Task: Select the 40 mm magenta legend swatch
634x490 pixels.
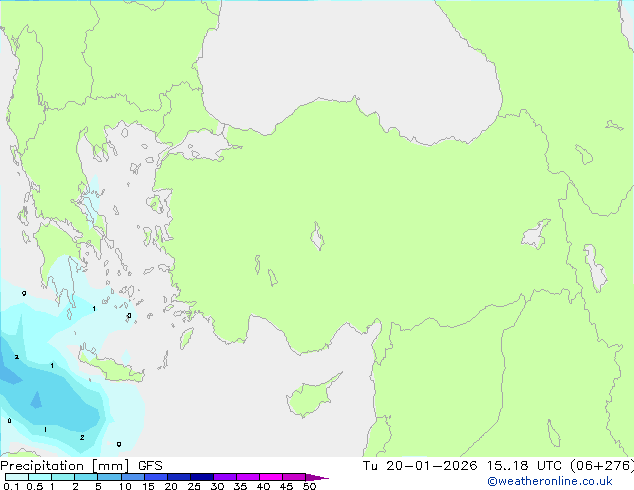Action: [271, 477]
